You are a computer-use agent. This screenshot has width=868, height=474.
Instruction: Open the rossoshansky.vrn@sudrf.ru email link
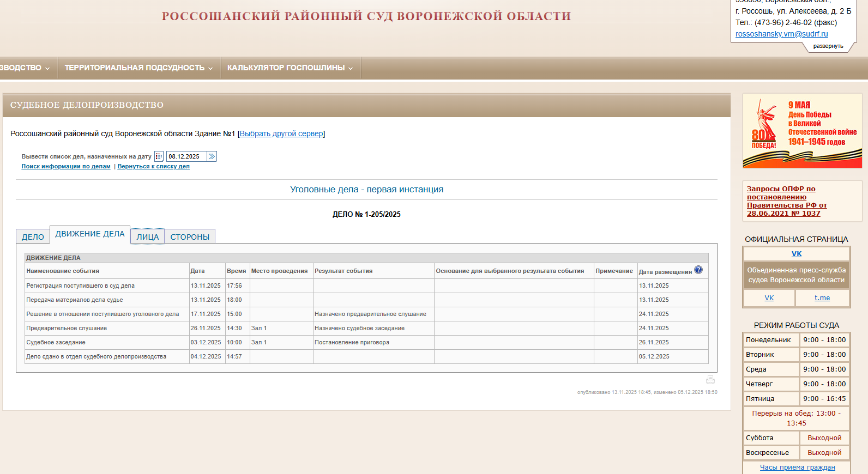pos(781,34)
